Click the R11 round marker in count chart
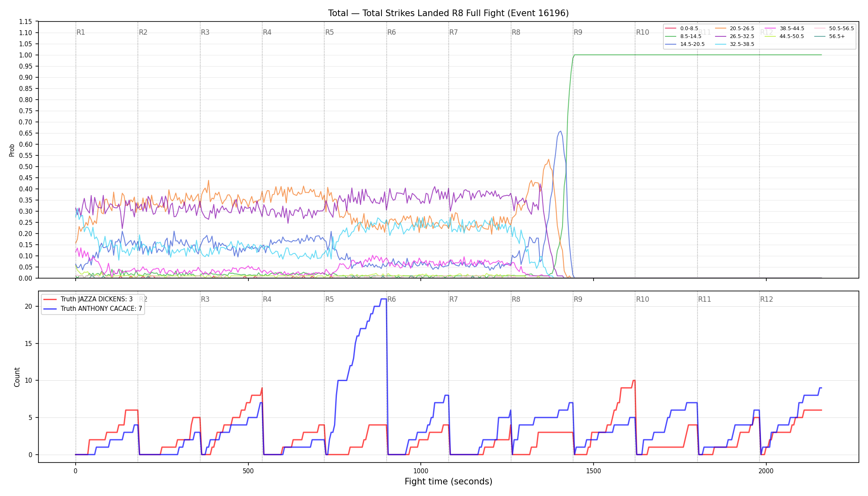Screen dimensions: 868x496 pos(705,299)
